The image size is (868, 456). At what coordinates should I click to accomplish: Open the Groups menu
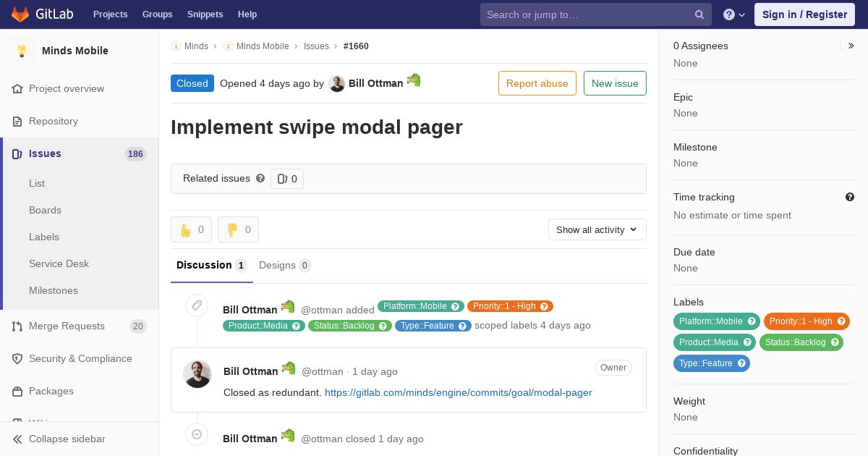[x=158, y=14]
